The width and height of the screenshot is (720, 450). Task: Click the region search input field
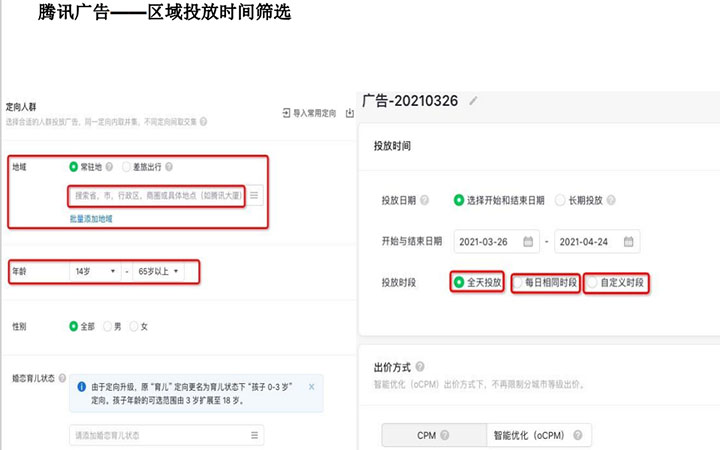point(156,195)
